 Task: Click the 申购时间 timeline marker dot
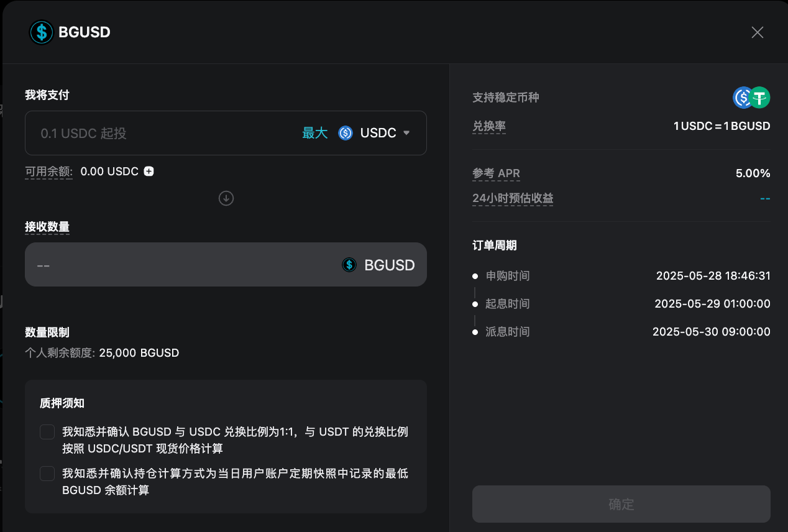(x=475, y=275)
